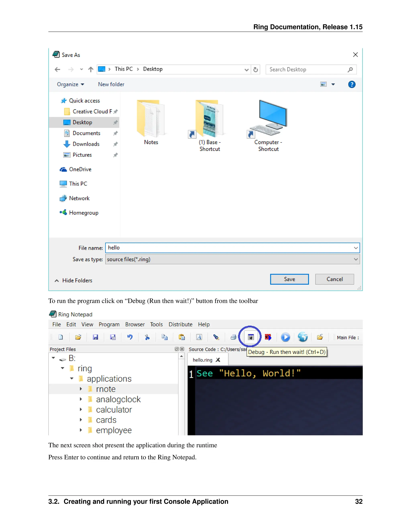This screenshot has height=532, width=411.
Task: Open the Distribute menu
Action: pos(180,324)
